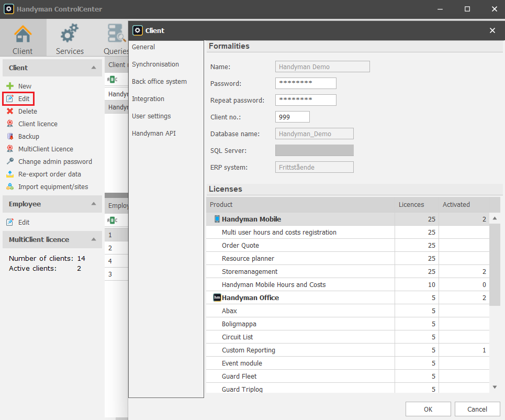Viewport: 505px width, 420px height.
Task: Open the Handyman API page
Action: click(154, 134)
